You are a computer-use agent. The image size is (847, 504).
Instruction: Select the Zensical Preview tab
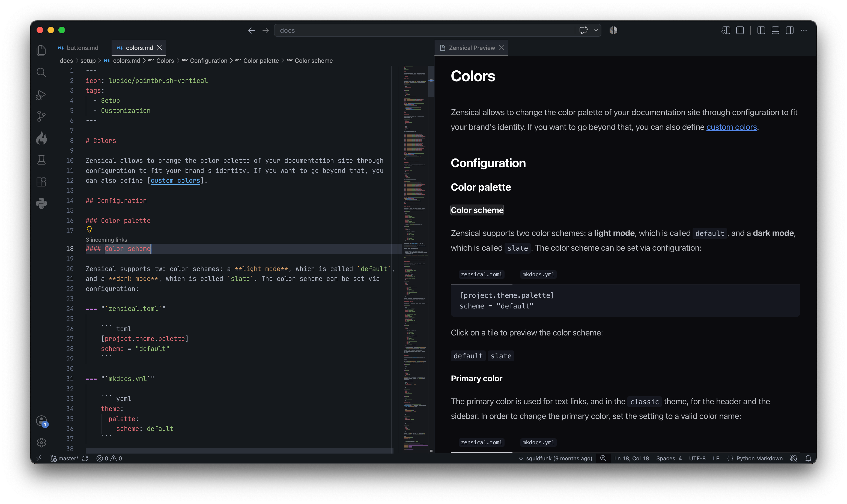pos(472,48)
